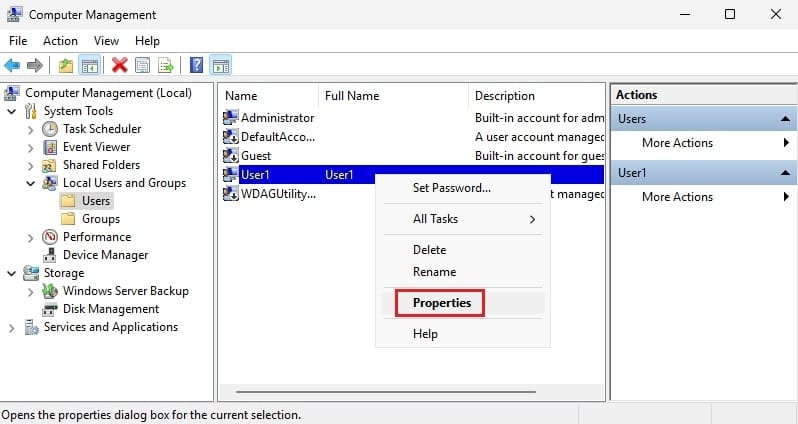Screen dimensions: 798x424
Task: Select Computer Management (Local) root node
Action: (108, 93)
